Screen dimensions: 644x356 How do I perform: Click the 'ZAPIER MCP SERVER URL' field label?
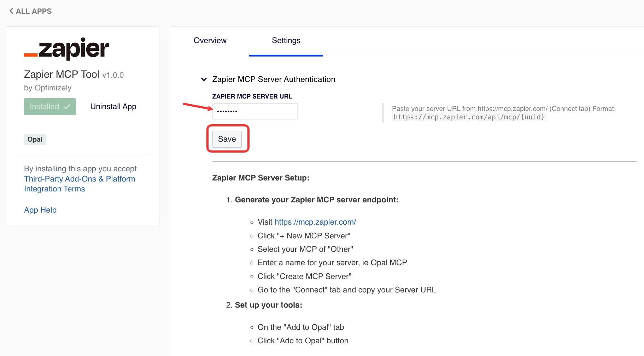click(252, 96)
